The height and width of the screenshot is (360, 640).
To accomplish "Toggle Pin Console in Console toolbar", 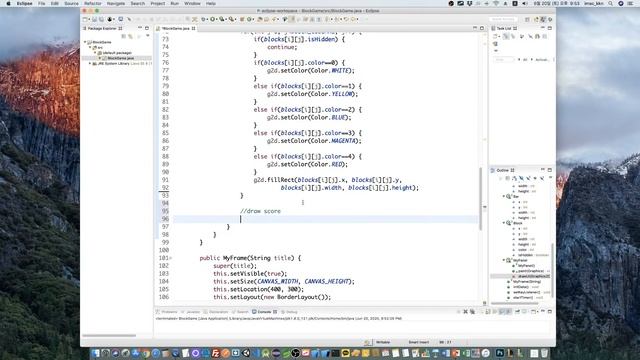I will pyautogui.click(x=517, y=312).
